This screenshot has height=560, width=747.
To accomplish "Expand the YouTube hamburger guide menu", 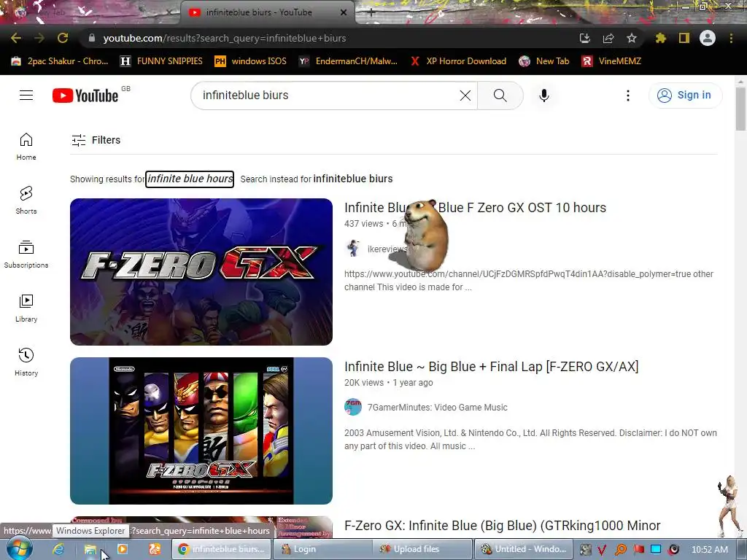I will point(26,96).
